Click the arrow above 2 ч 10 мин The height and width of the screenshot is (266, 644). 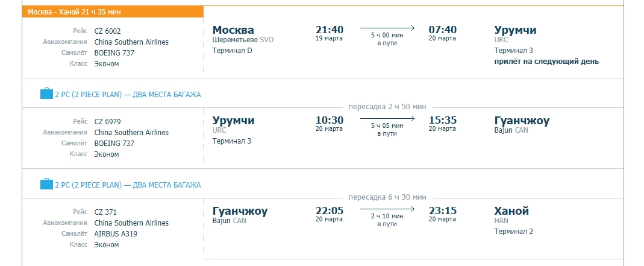coord(387,209)
